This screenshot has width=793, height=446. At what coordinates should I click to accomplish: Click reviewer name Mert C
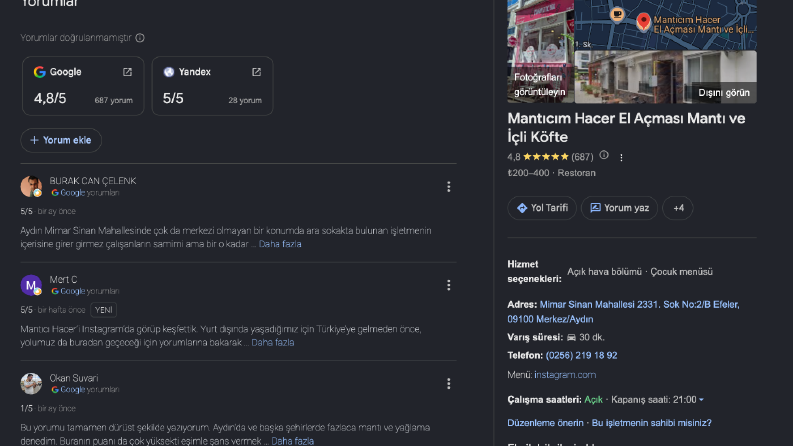pos(63,279)
